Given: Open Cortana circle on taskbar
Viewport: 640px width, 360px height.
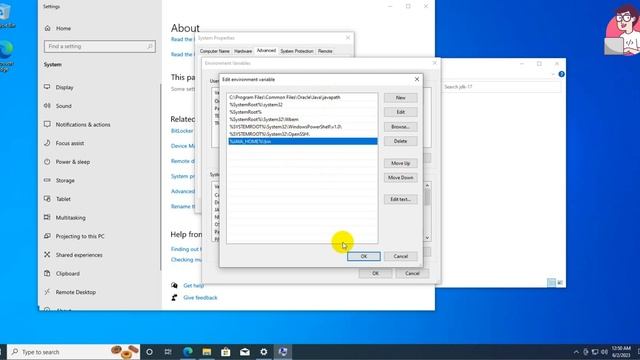Looking at the screenshot, I should pyautogui.click(x=149, y=352).
